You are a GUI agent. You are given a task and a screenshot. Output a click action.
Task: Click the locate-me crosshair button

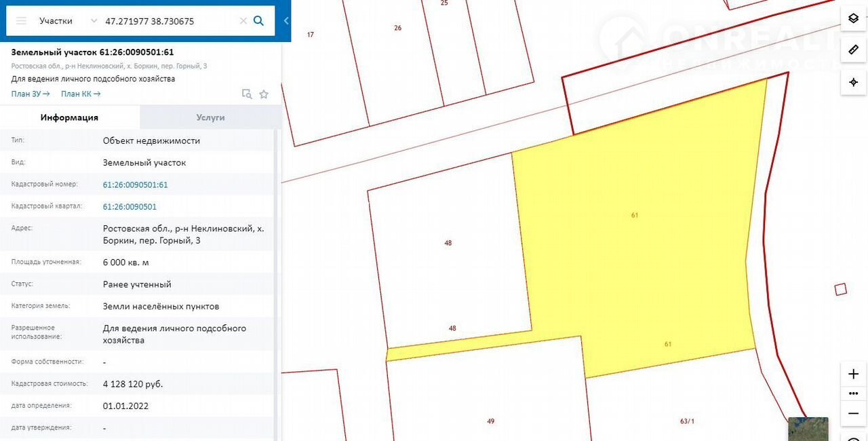tap(853, 82)
